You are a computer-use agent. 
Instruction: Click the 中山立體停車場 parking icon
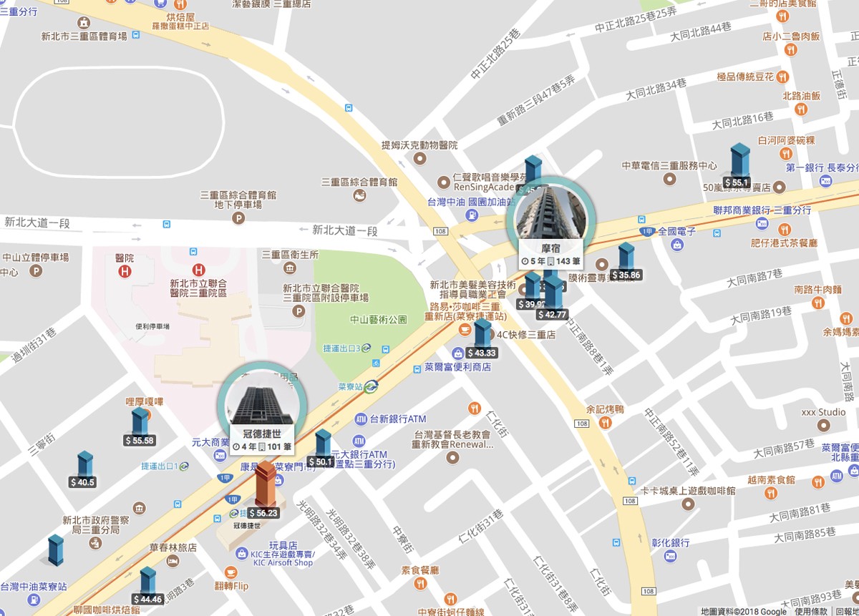pyautogui.click(x=36, y=271)
